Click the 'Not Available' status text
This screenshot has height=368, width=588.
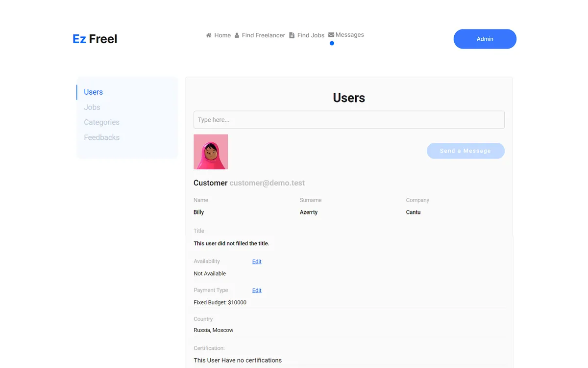point(210,274)
